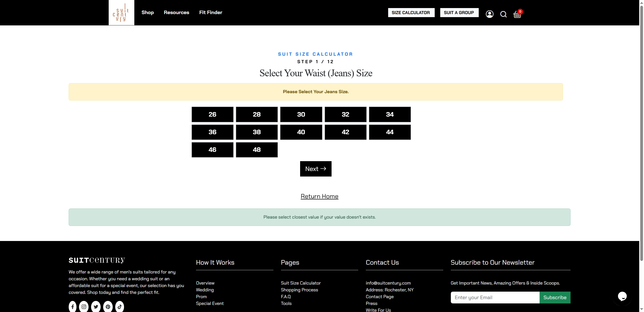Open the Resources menu
Screen dimensions: 644x312
pyautogui.click(x=176, y=12)
